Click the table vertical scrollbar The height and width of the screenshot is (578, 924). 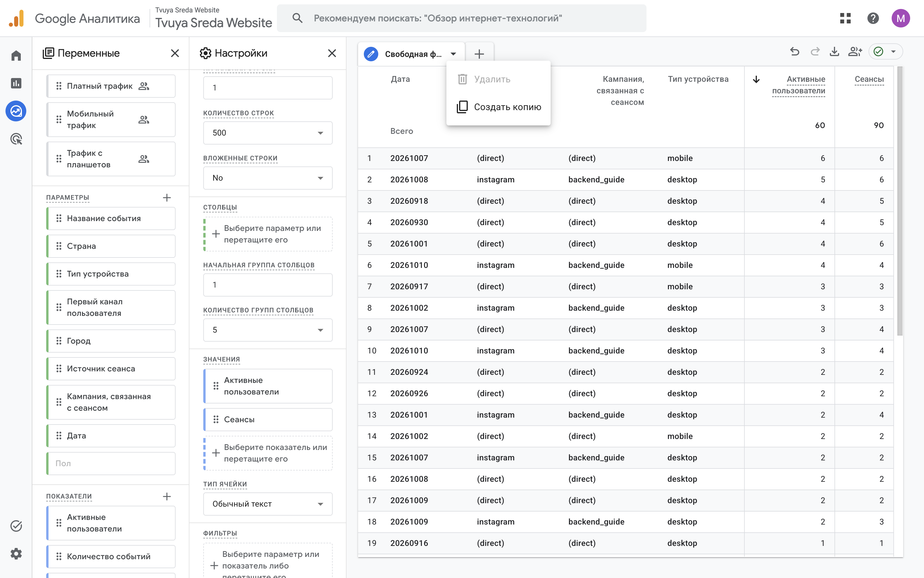(900, 201)
